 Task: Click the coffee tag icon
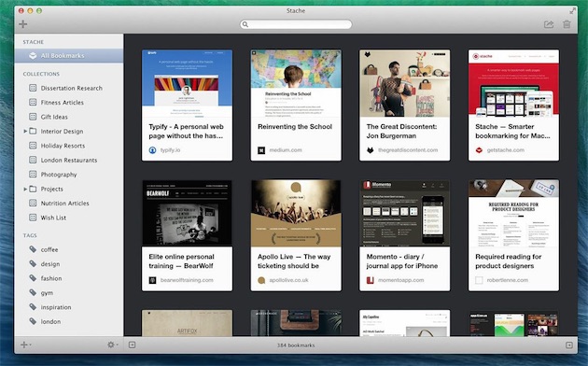click(x=33, y=249)
